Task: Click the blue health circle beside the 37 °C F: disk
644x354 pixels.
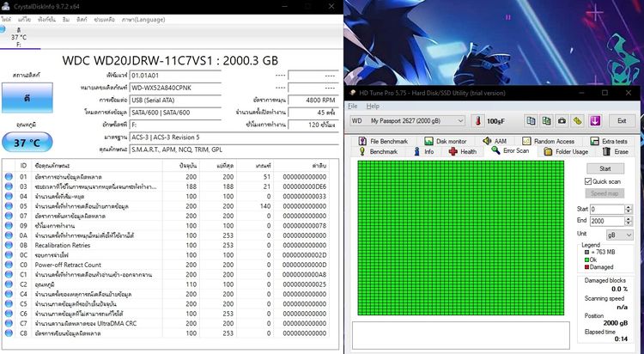Action: tap(2, 29)
